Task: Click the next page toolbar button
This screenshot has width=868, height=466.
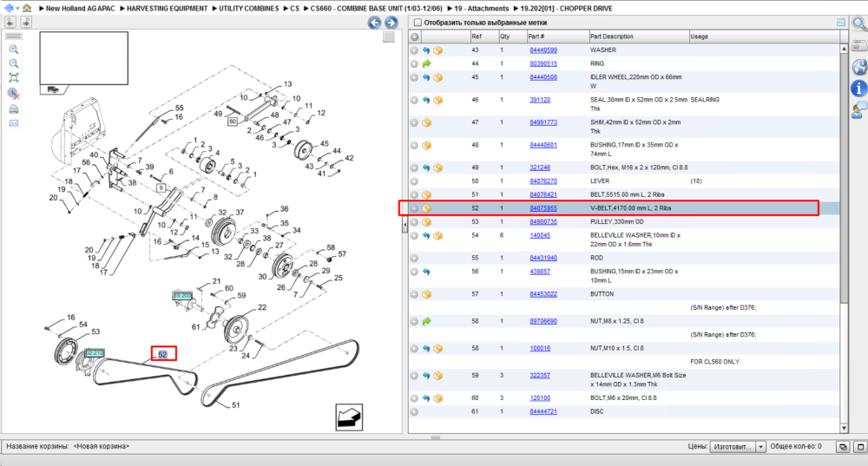Action: (26, 23)
